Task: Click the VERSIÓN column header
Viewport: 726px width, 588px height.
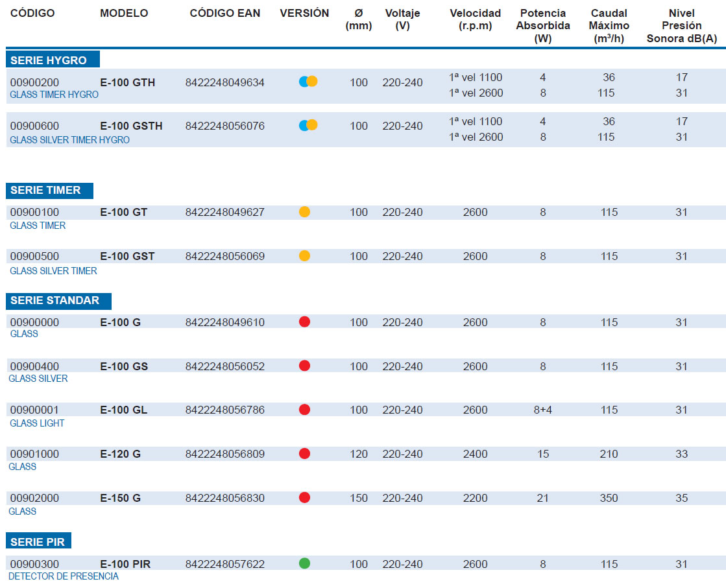Action: click(304, 14)
